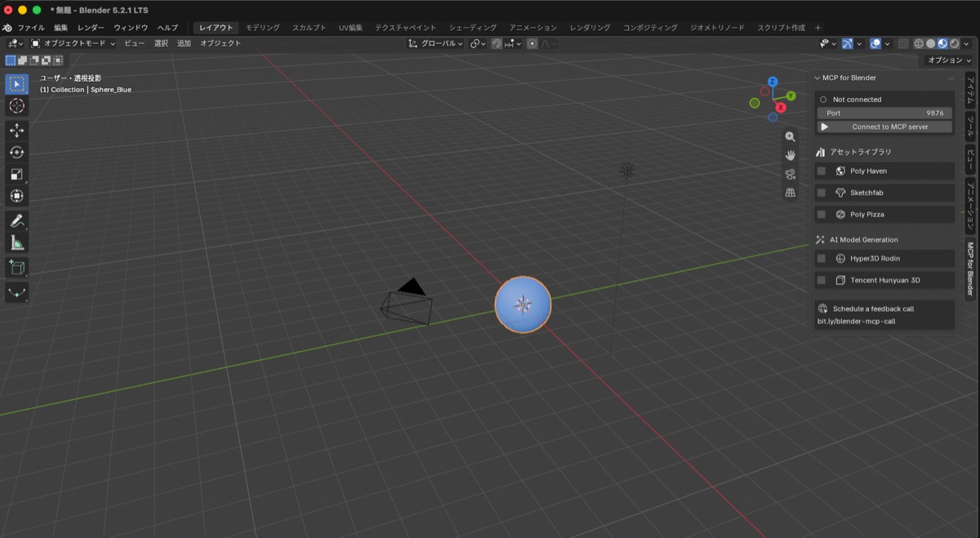
Task: Open the options dropdown
Action: 950,60
